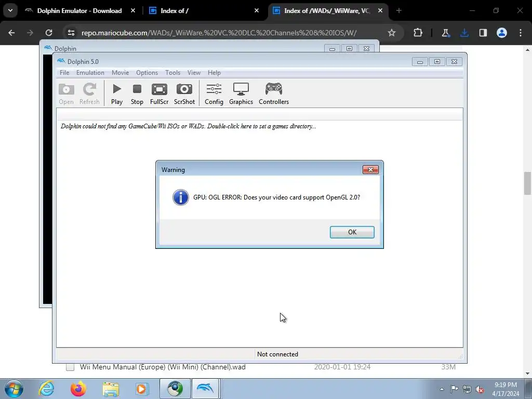Bookmark this page with the star icon
Image resolution: width=532 pixels, height=399 pixels.
tap(392, 33)
